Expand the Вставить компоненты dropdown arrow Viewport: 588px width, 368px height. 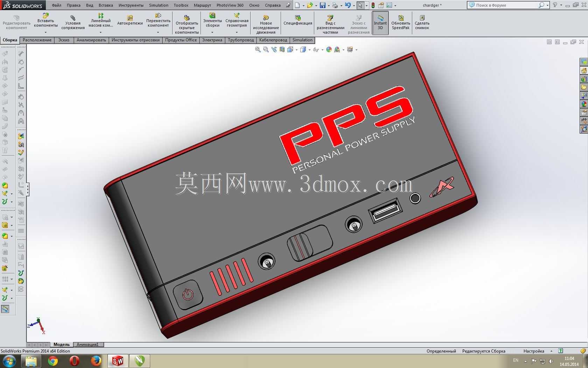point(45,32)
